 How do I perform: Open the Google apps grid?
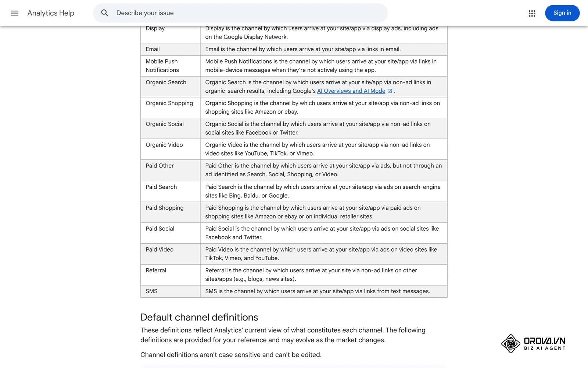532,13
